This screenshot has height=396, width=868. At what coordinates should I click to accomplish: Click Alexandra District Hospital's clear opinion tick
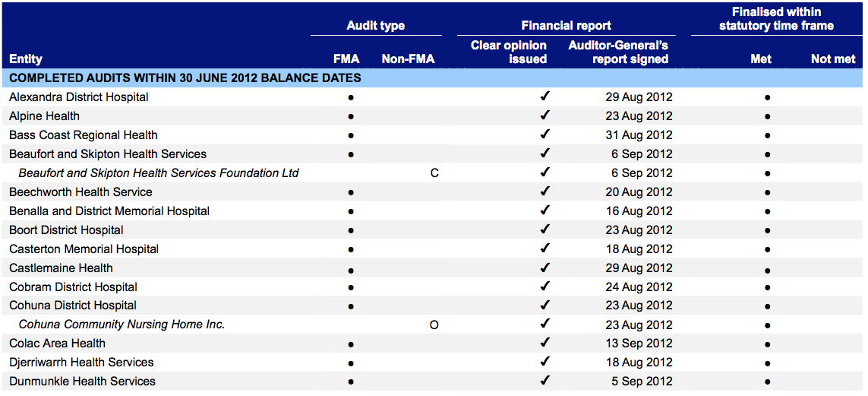(544, 97)
